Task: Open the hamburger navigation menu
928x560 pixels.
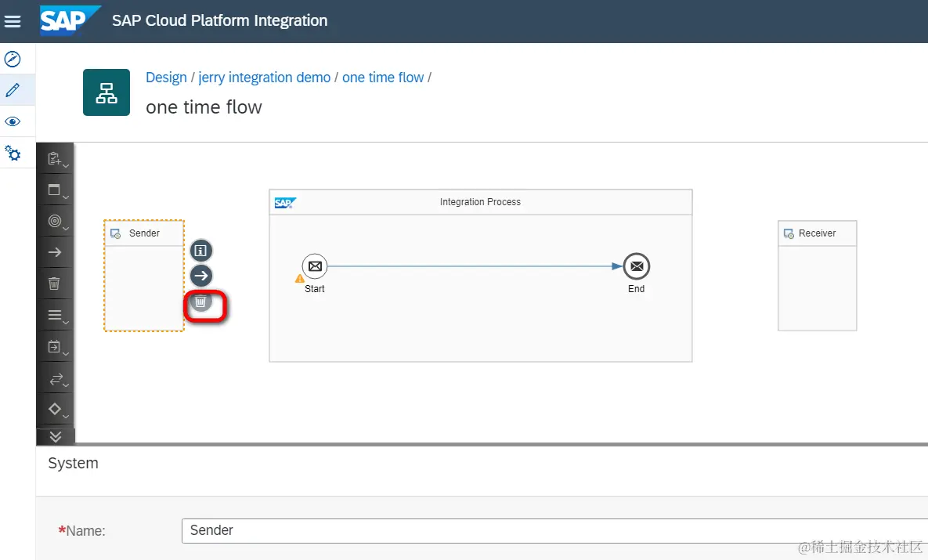Action: click(x=13, y=21)
